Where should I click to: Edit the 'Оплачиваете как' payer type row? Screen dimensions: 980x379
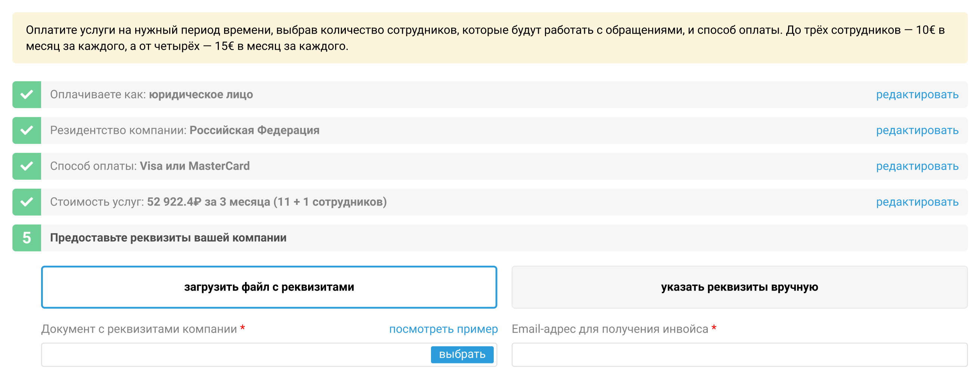click(x=917, y=95)
